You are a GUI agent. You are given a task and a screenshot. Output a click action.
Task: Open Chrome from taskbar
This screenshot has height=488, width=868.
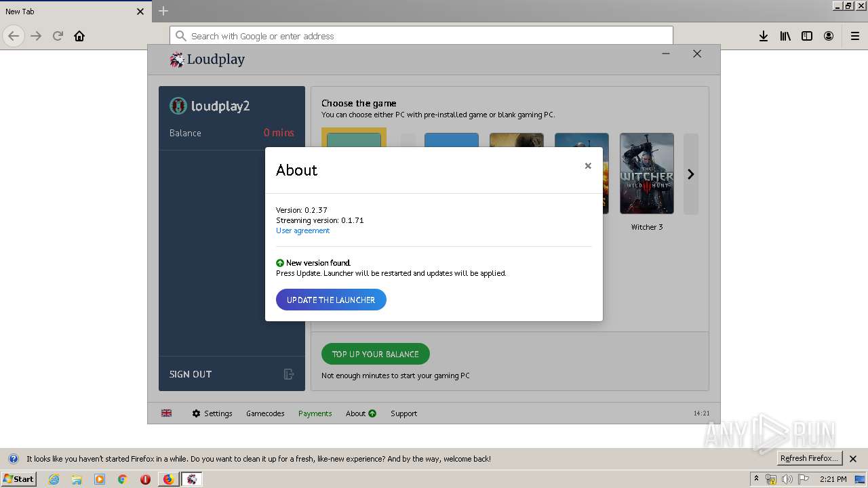[x=123, y=479]
